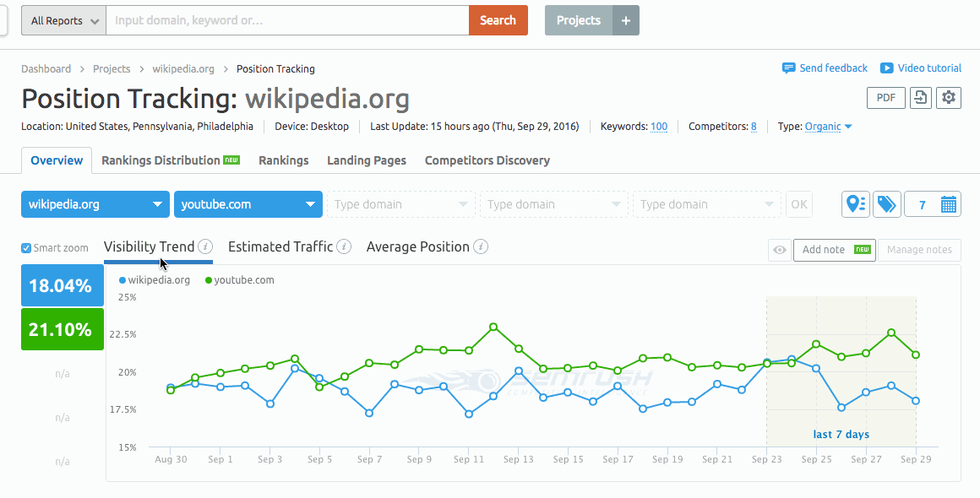
Task: Open the Type: Organic dropdown
Action: [x=828, y=127]
